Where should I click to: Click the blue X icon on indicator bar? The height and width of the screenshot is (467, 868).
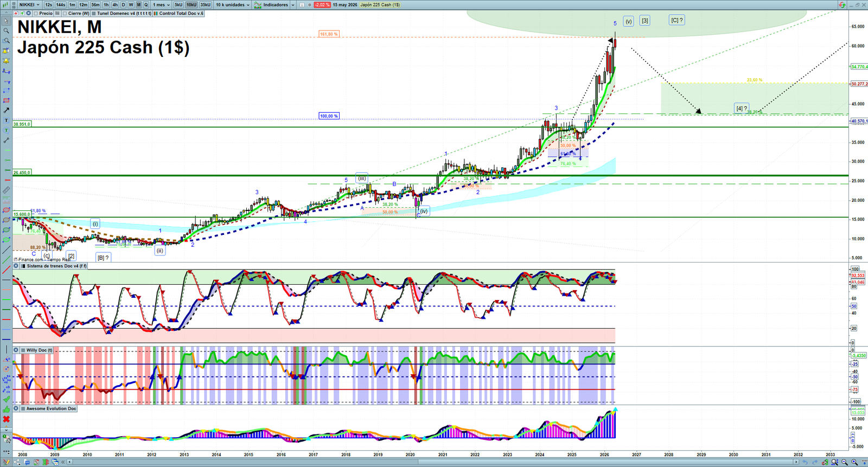pyautogui.click(x=28, y=13)
